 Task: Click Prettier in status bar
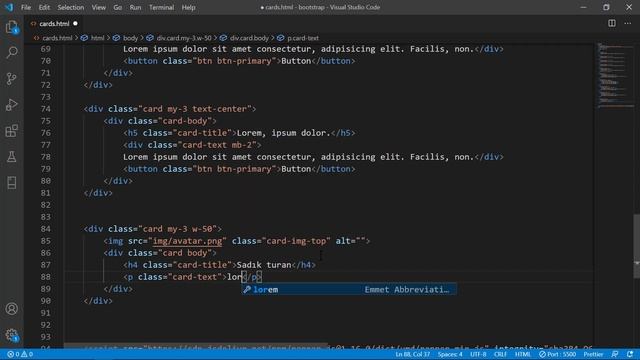593,354
